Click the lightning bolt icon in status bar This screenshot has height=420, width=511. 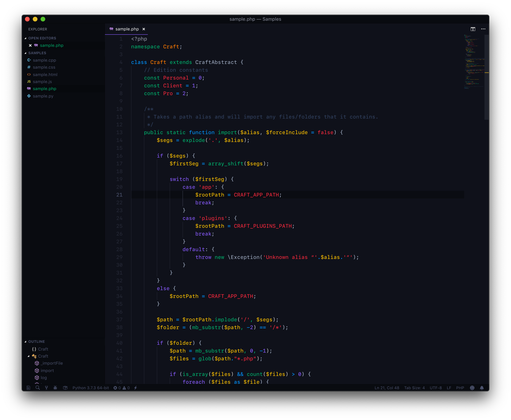pyautogui.click(x=136, y=388)
